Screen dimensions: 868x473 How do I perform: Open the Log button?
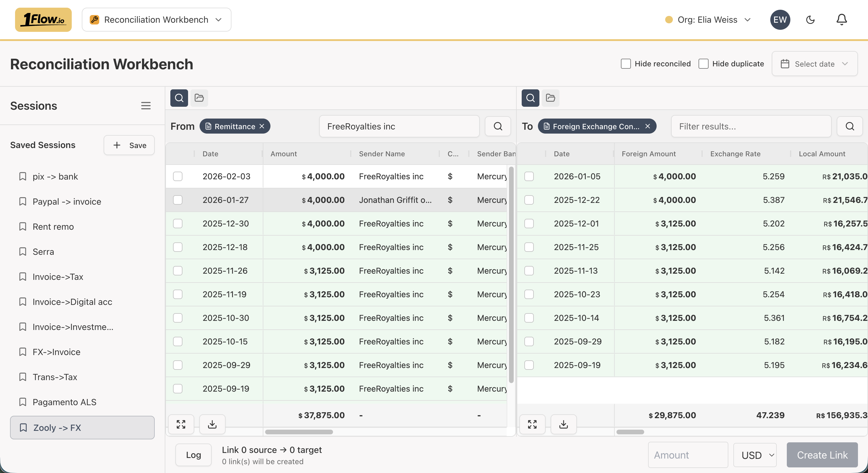[x=193, y=455]
